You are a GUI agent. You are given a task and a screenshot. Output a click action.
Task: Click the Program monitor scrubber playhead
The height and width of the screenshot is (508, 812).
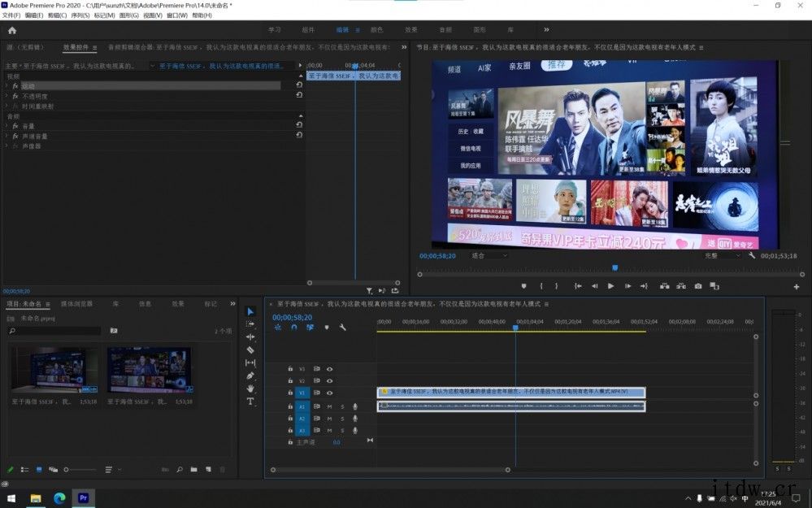tap(615, 267)
